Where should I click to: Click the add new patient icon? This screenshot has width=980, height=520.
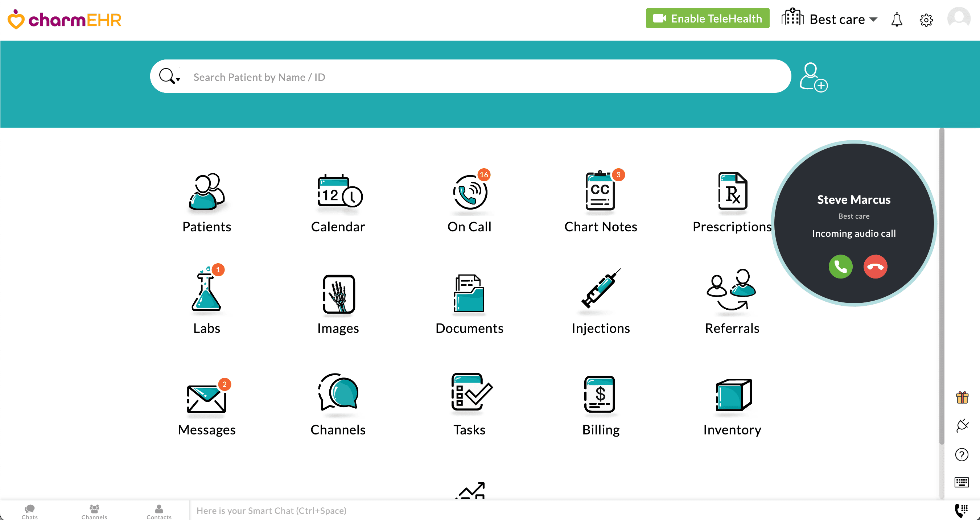[814, 77]
